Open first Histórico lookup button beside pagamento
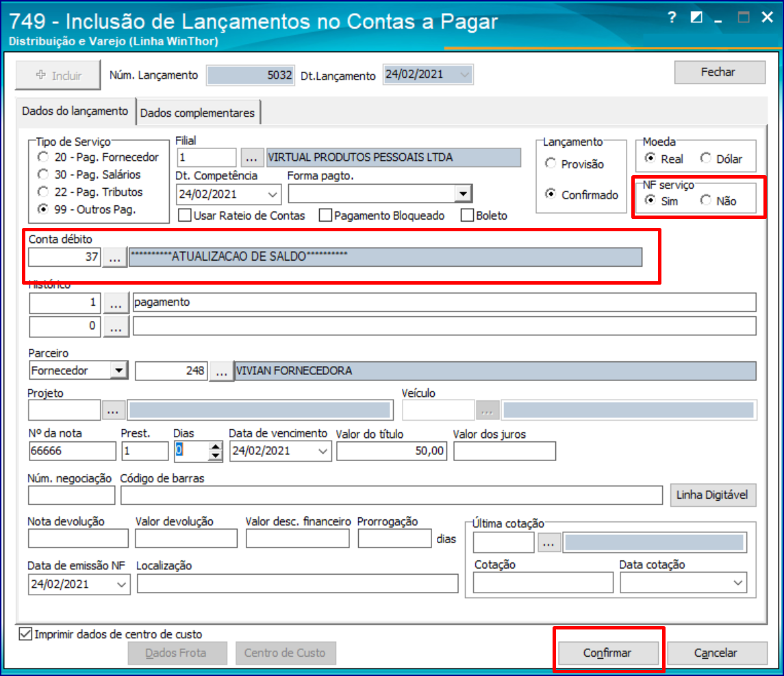The image size is (784, 676). point(116,303)
